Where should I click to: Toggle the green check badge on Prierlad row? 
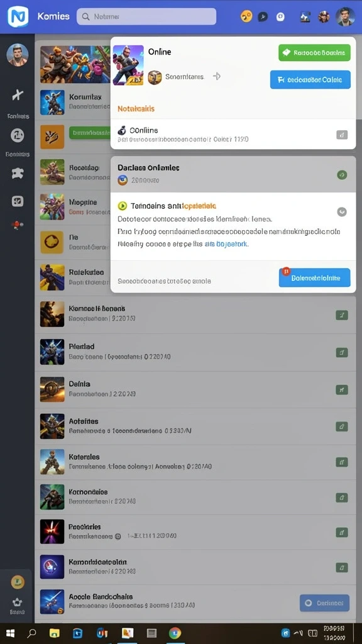click(x=342, y=352)
